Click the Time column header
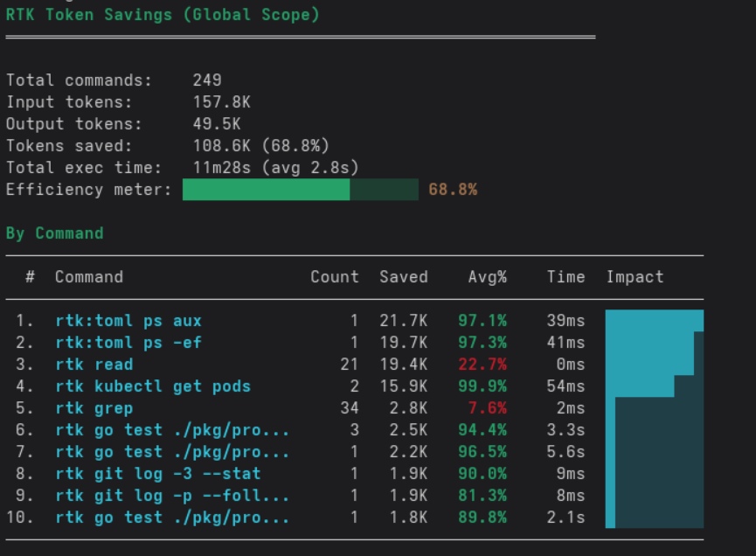 566,277
